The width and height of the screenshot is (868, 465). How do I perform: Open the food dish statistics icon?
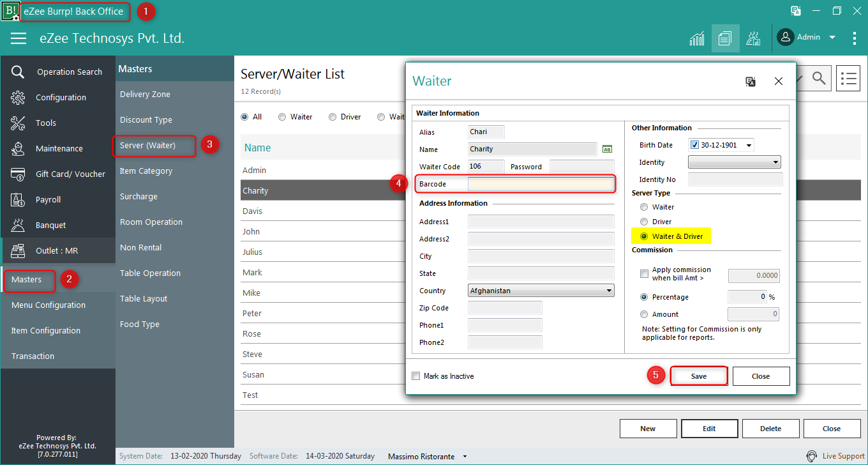[754, 38]
